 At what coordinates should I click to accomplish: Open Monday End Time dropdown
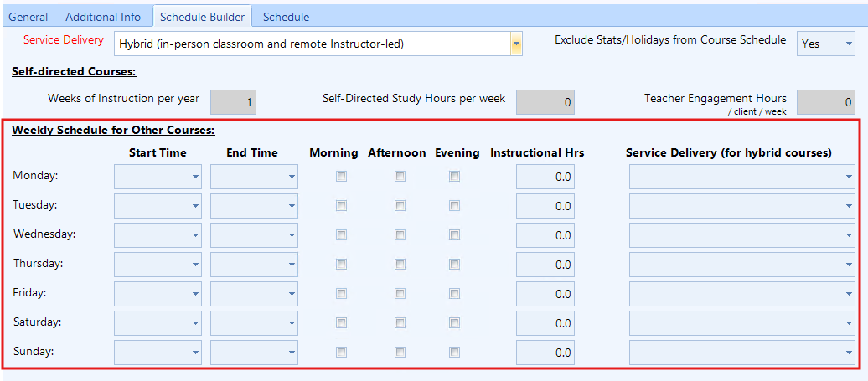tap(254, 177)
